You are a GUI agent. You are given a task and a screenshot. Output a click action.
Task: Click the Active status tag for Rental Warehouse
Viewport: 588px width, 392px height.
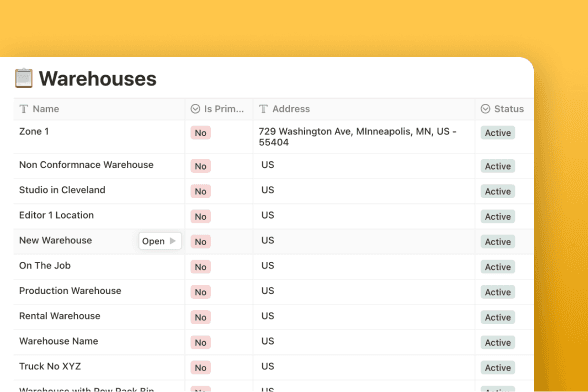[498, 317]
